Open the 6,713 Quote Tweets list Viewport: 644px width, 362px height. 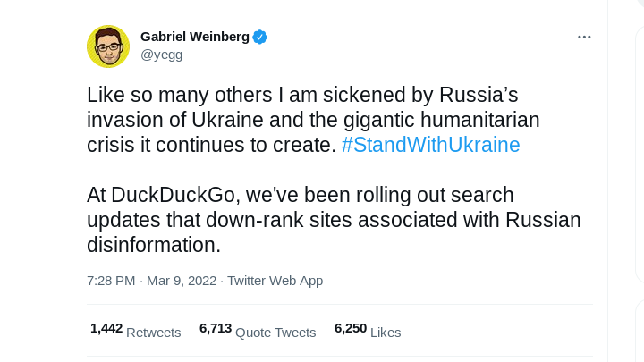(258, 331)
